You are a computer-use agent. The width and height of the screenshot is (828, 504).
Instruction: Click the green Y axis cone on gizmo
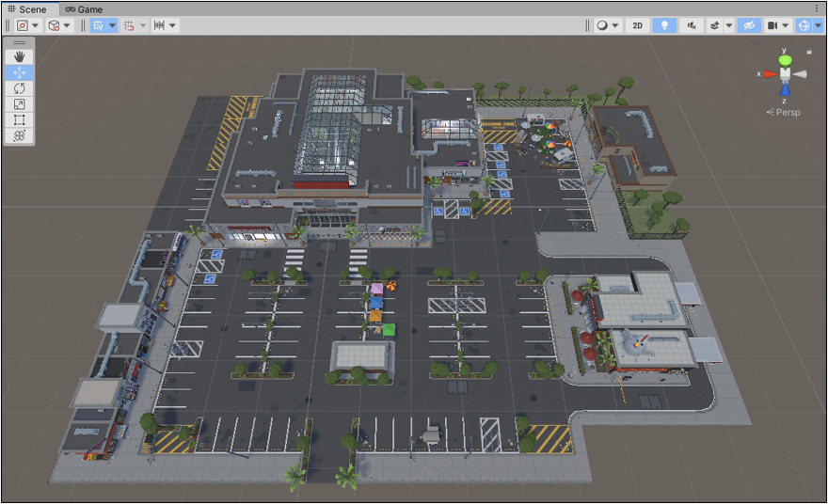(785, 60)
